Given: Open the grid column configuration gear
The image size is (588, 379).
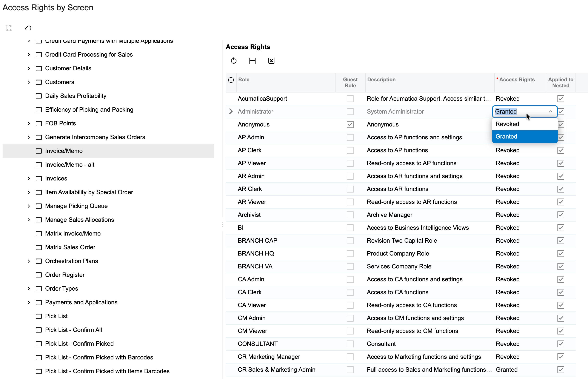Looking at the screenshot, I should (x=231, y=80).
